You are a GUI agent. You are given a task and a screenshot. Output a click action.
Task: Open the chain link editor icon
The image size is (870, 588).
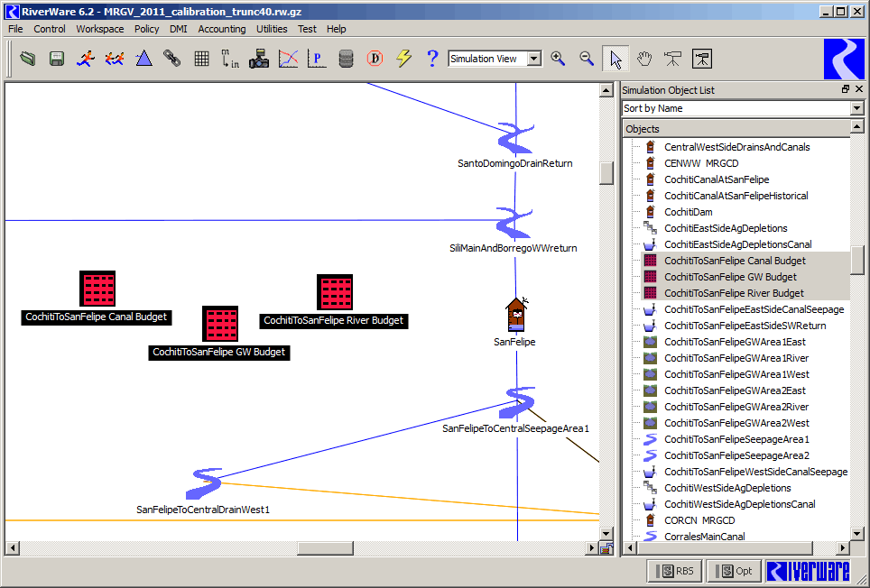tap(172, 59)
